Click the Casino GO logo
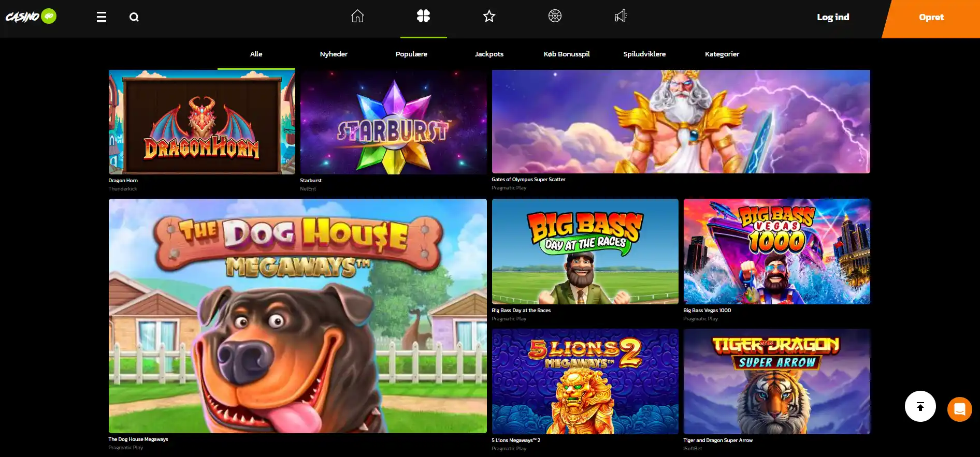Image resolution: width=980 pixels, height=457 pixels. pos(31,17)
